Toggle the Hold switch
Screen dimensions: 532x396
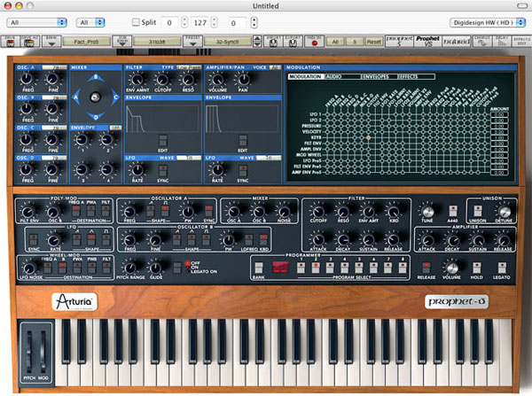tap(477, 268)
